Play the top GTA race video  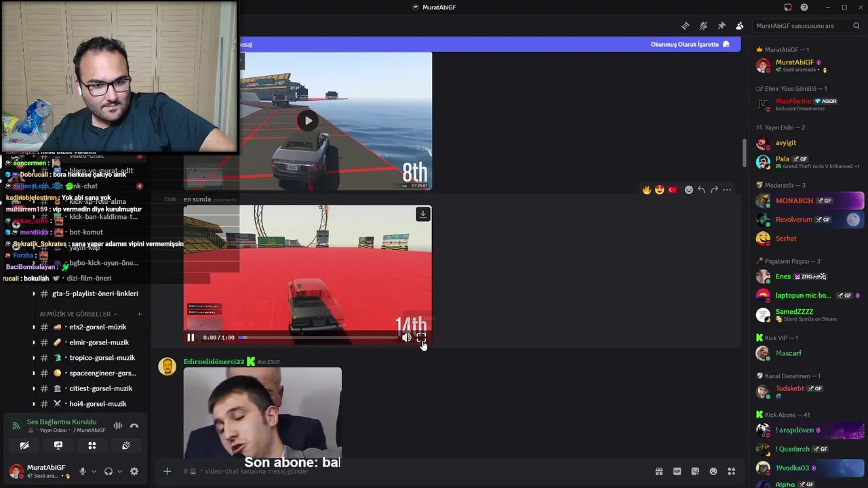coord(308,121)
